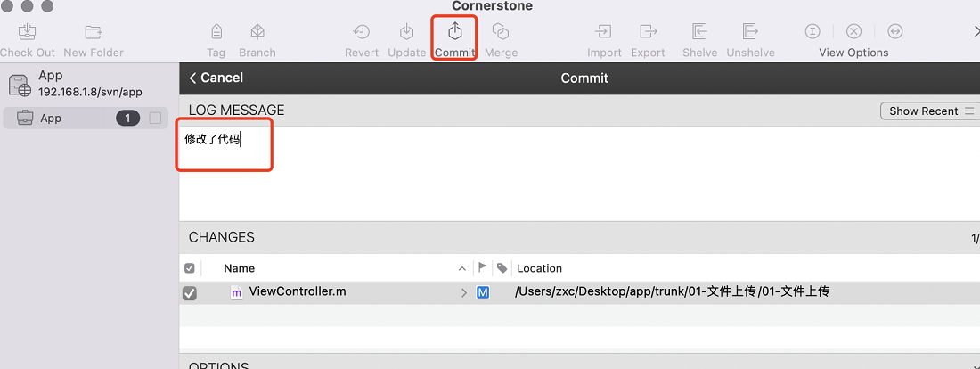This screenshot has width=980, height=369.
Task: Click the Update toolbar icon
Action: point(407,31)
